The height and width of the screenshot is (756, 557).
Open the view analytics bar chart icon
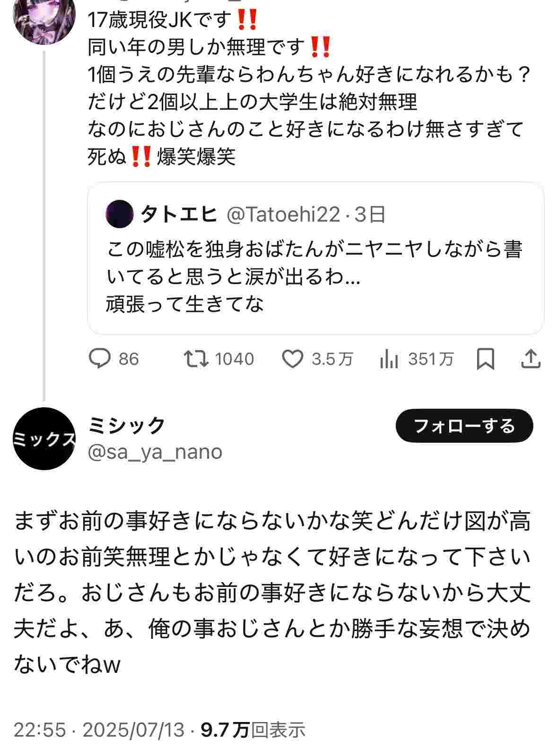[388, 360]
